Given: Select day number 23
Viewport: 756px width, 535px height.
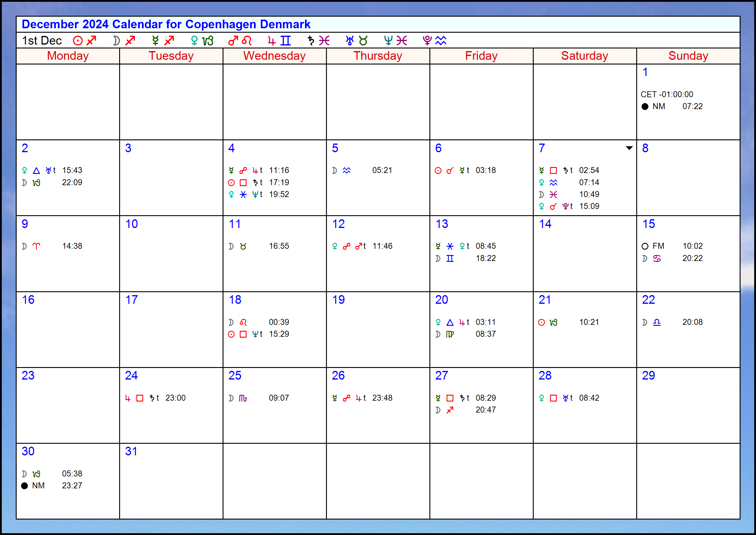Looking at the screenshot, I should (x=28, y=376).
